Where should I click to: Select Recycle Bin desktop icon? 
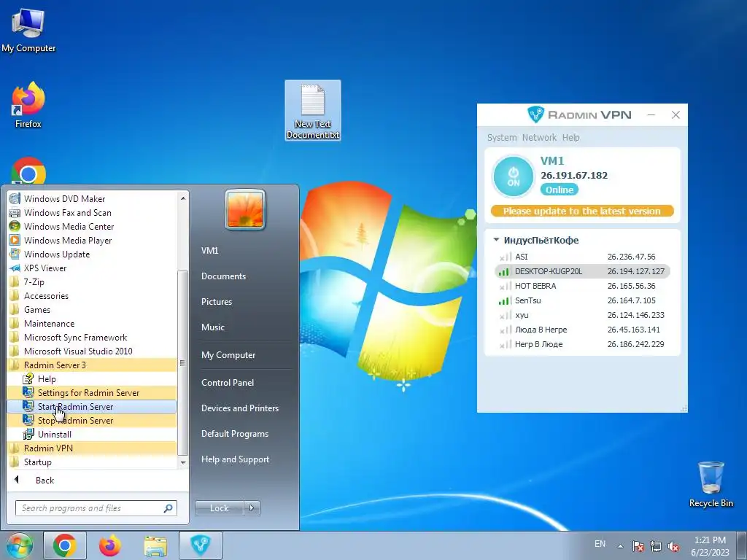(x=711, y=484)
